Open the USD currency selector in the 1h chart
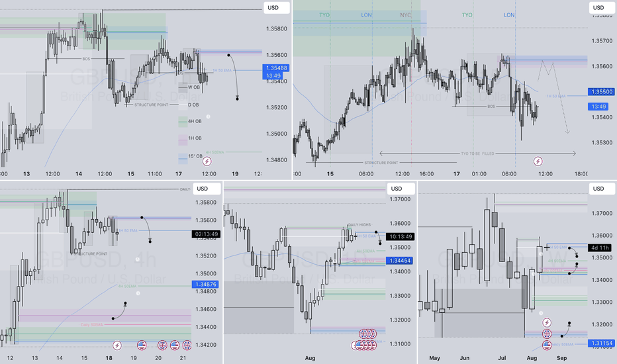The height and width of the screenshot is (364, 617). [277, 8]
